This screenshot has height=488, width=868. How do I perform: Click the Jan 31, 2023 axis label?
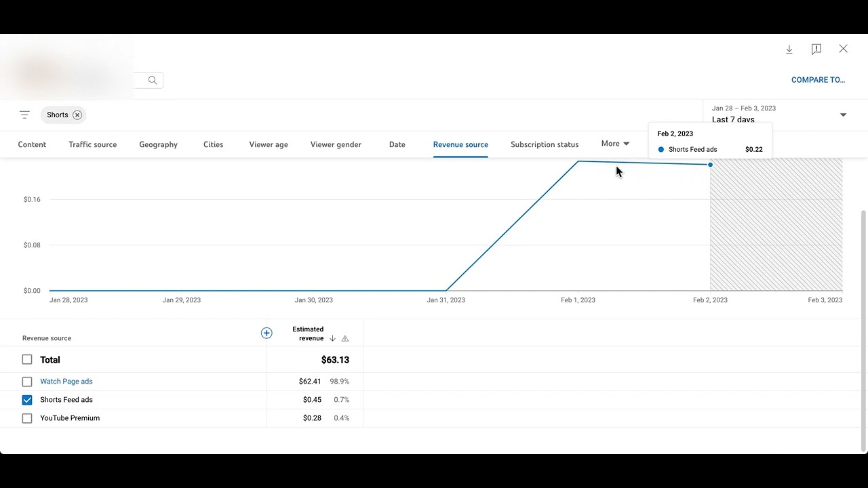click(x=446, y=300)
